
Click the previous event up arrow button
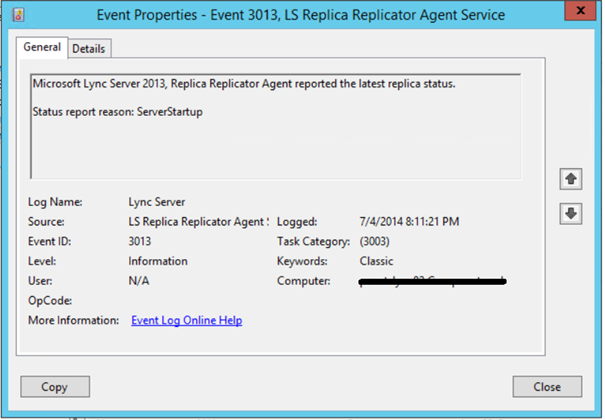pyautogui.click(x=571, y=179)
